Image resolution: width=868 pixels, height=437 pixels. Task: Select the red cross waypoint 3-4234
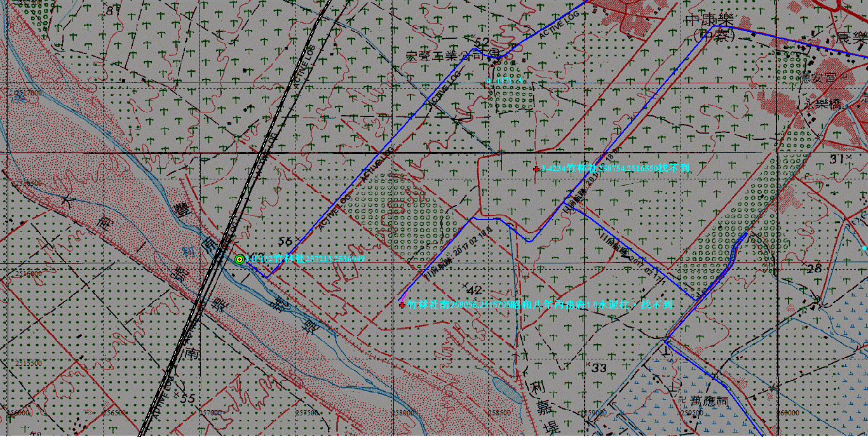tap(536, 169)
